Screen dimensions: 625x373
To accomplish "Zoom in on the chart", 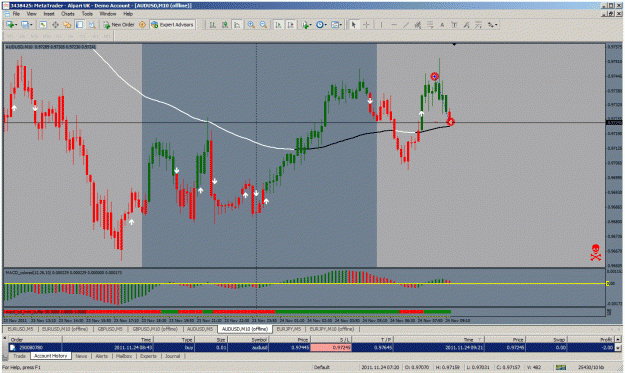I will (x=251, y=25).
